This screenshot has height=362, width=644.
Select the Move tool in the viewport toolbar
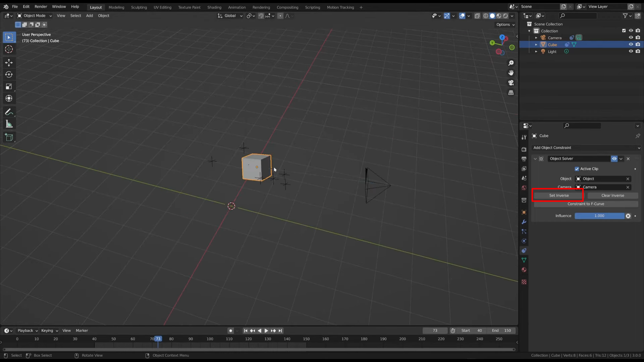(x=9, y=62)
